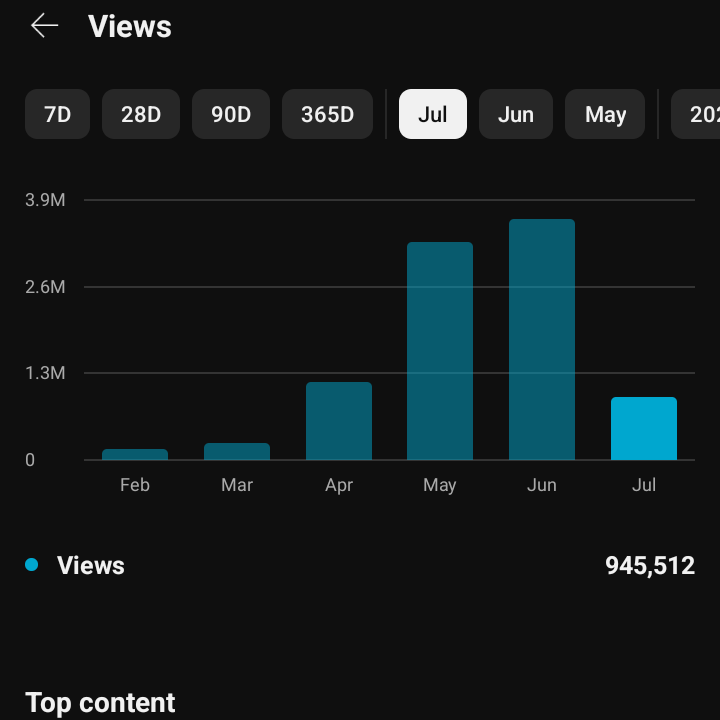Screen dimensions: 720x720
Task: Tap the partially visible year chip
Action: [698, 114]
